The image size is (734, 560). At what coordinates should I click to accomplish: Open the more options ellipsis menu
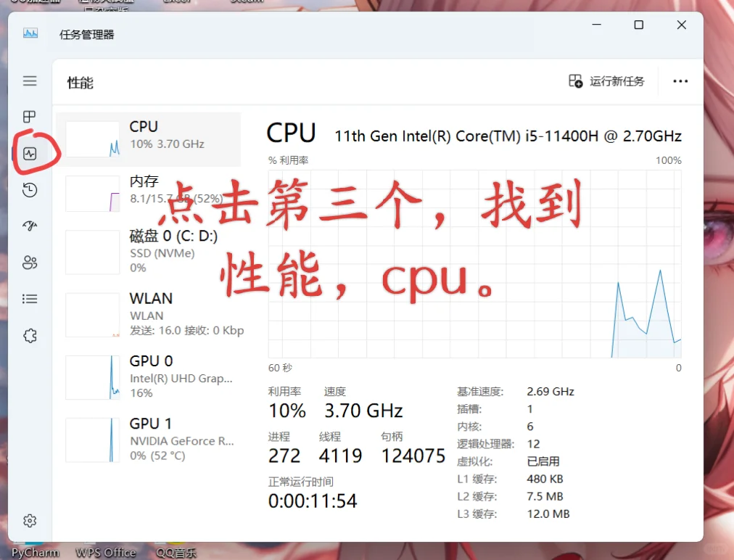(680, 82)
